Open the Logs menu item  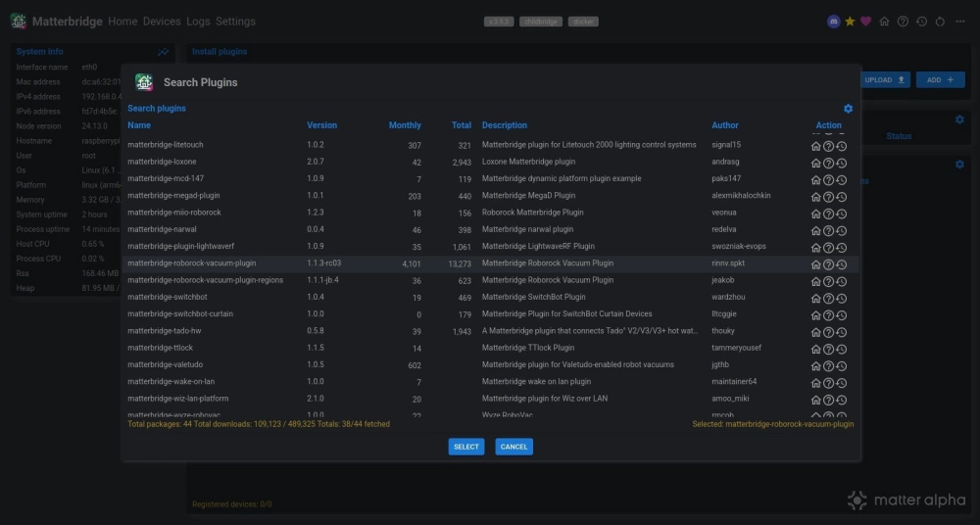(x=198, y=22)
